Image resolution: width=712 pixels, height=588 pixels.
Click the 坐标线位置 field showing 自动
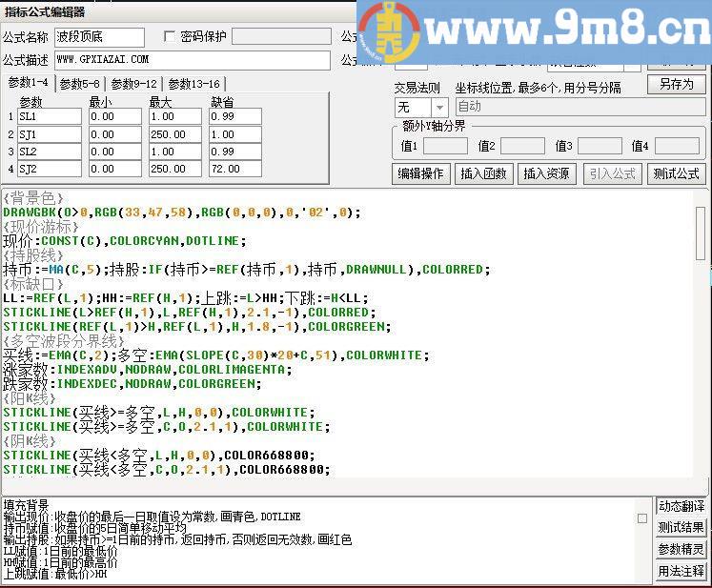pos(580,108)
